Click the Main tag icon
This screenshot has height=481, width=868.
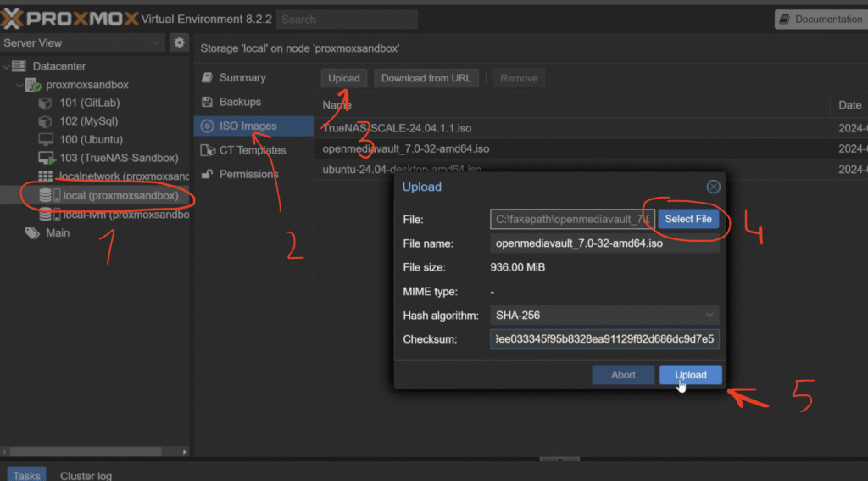(33, 233)
